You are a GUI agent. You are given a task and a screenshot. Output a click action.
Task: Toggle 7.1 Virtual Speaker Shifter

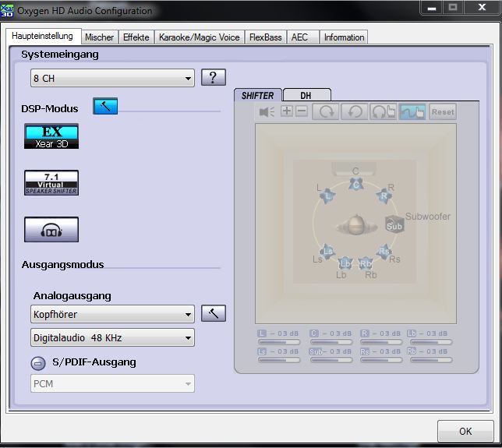click(x=51, y=183)
